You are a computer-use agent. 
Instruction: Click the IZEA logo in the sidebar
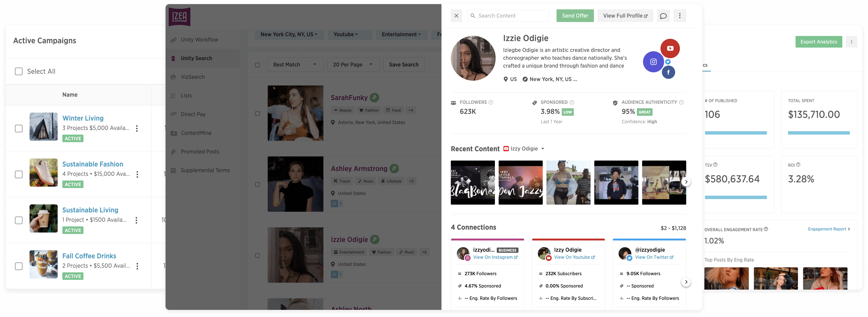179,16
